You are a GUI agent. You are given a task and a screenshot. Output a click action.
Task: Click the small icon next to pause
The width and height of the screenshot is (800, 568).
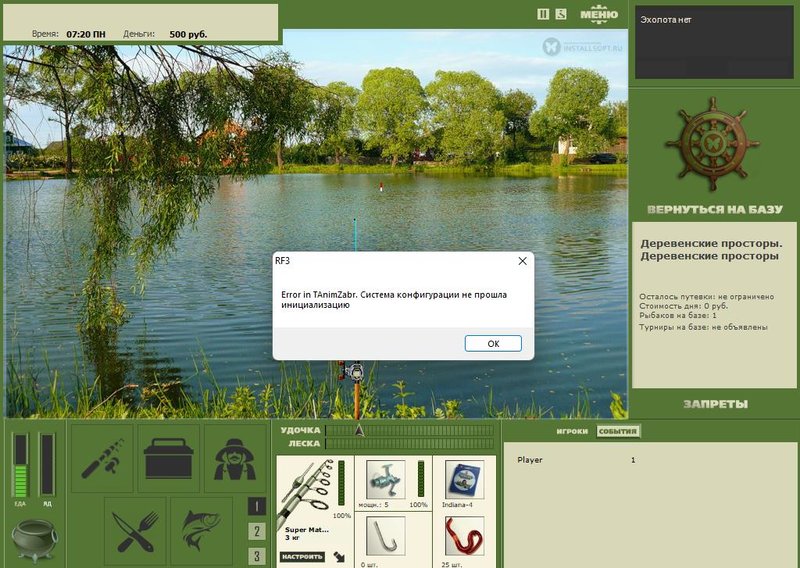click(x=561, y=14)
